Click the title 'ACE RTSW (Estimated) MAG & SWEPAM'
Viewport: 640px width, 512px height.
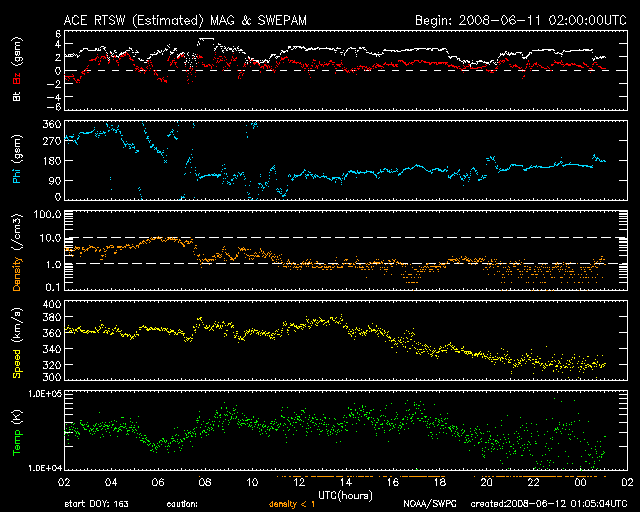click(185, 20)
